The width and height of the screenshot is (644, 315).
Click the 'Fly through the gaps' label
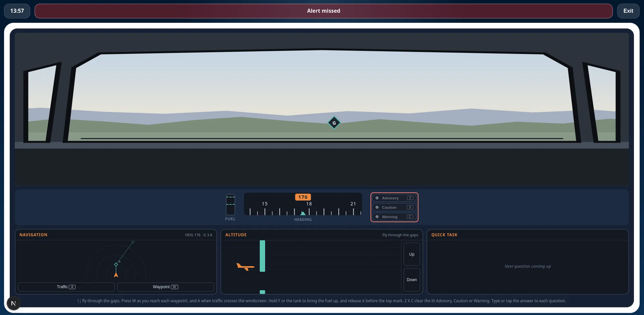[400, 235]
